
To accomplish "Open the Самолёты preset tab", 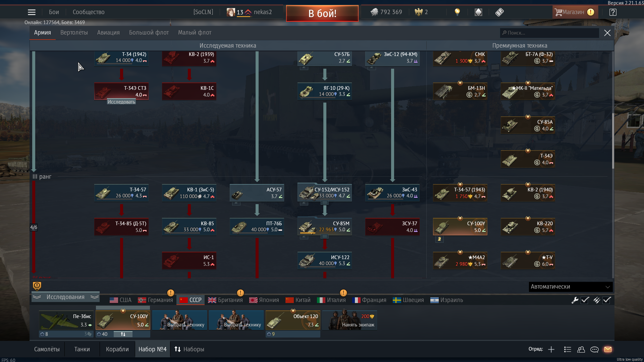I will (x=47, y=349).
